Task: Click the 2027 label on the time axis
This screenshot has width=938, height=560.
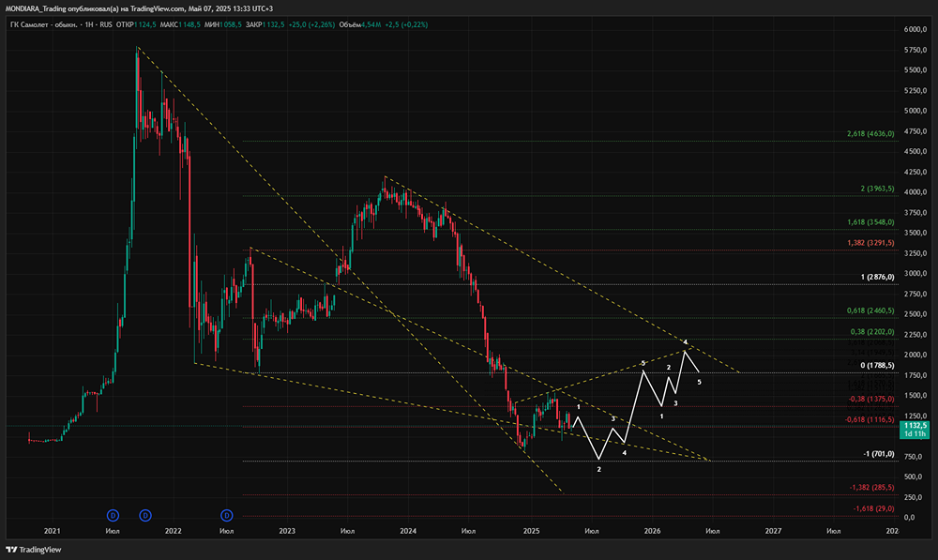Action: point(773,531)
